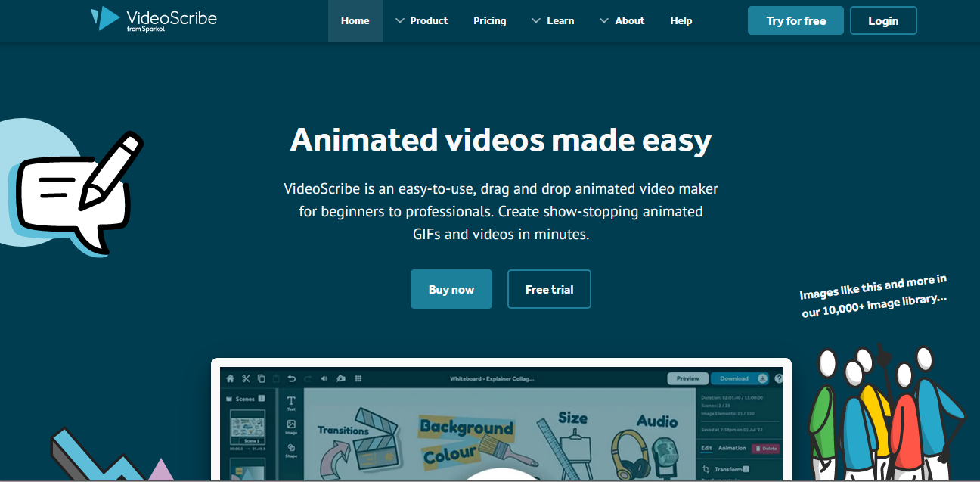The height and width of the screenshot is (482, 980).
Task: Click the red Delete button
Action: point(765,448)
